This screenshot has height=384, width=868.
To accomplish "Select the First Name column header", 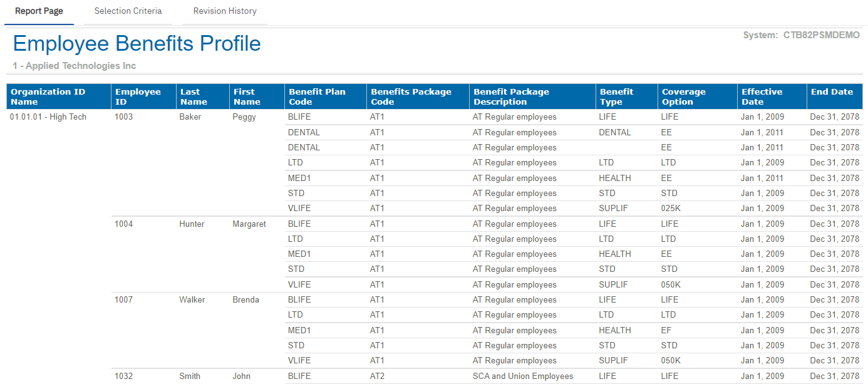I will (x=247, y=96).
